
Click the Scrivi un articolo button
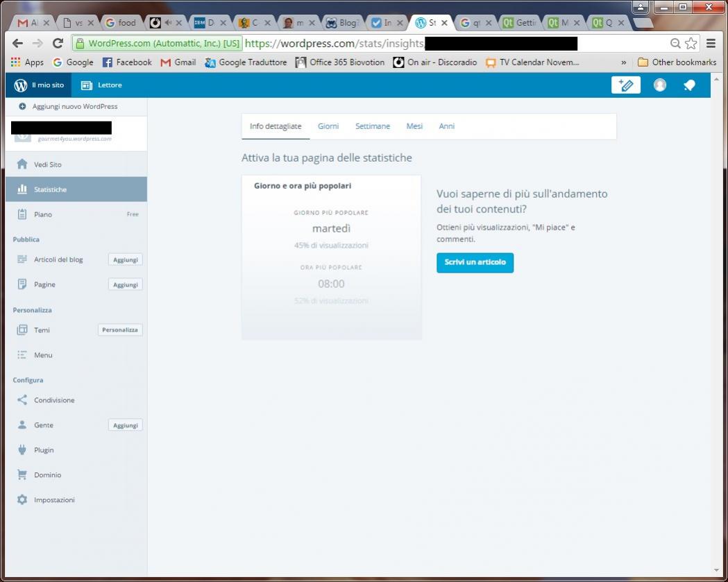click(475, 263)
